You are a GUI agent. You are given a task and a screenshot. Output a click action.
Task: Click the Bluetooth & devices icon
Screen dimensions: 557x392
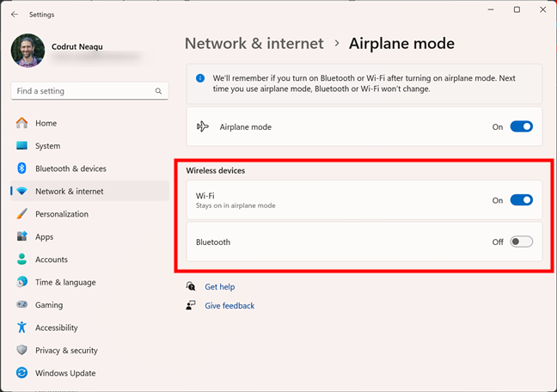point(21,168)
